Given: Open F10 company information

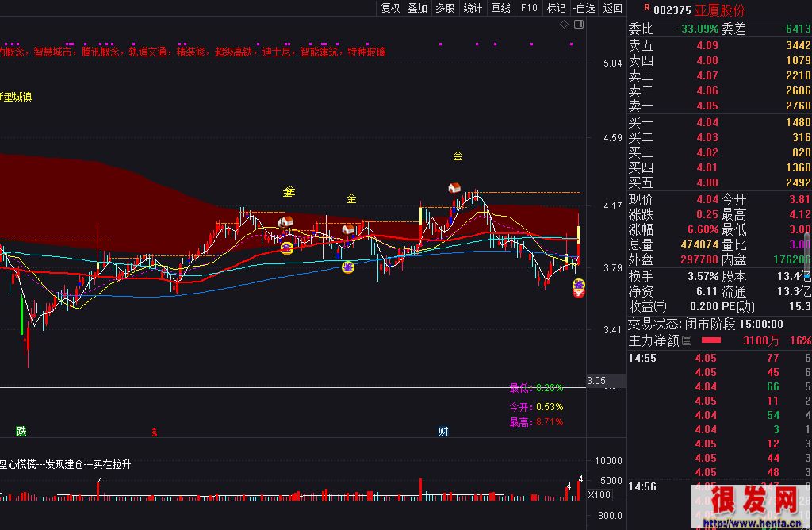Looking at the screenshot, I should click(528, 8).
